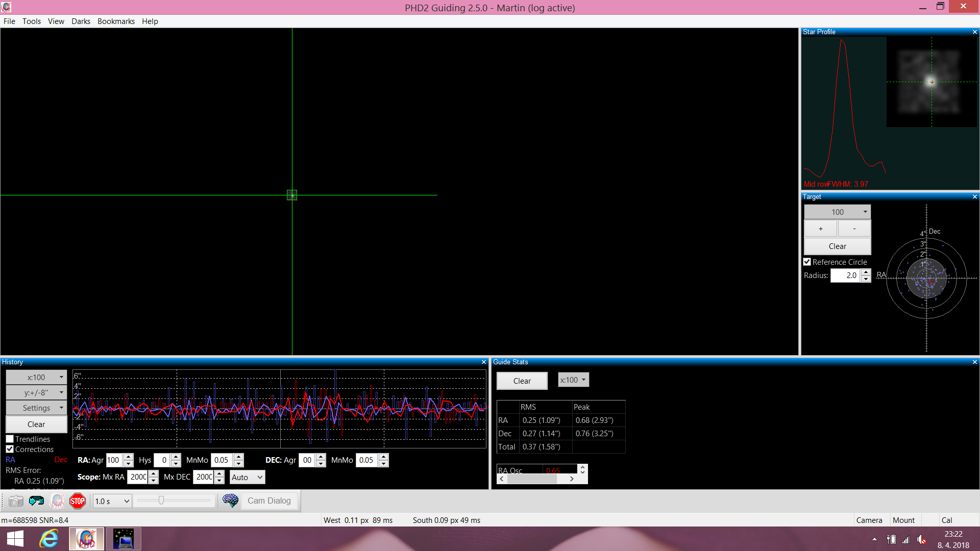980x551 pixels.
Task: Open the Help menu
Action: pos(150,21)
